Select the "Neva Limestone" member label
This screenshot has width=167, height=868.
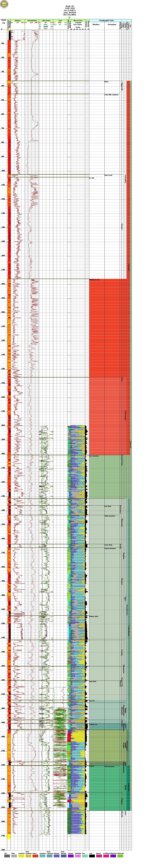tap(94, 456)
